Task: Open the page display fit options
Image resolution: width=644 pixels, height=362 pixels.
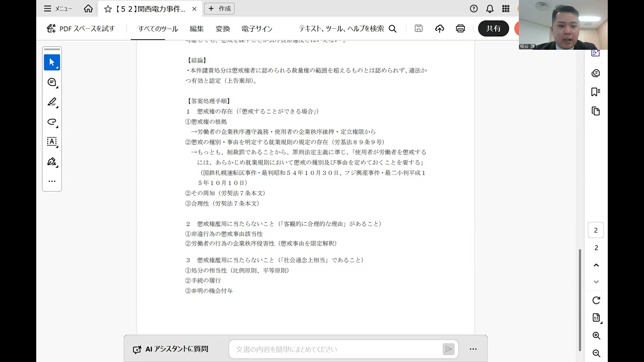Action: pyautogui.click(x=596, y=318)
